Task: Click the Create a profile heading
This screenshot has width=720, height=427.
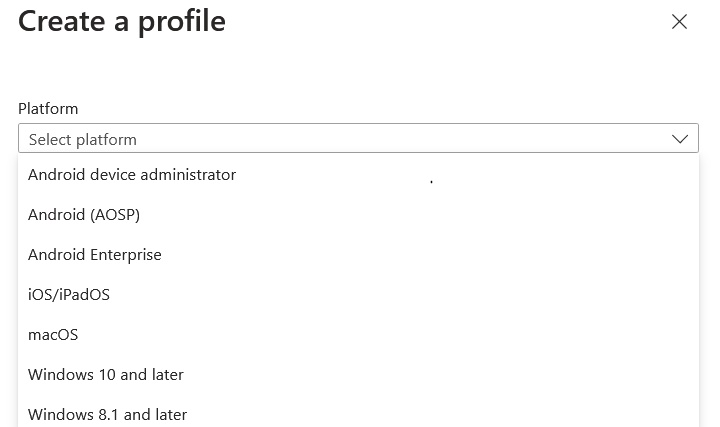Action: [122, 21]
